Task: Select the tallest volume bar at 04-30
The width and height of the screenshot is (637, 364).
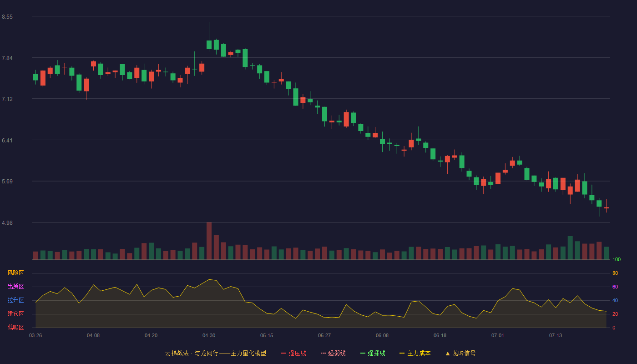Action: coord(209,241)
